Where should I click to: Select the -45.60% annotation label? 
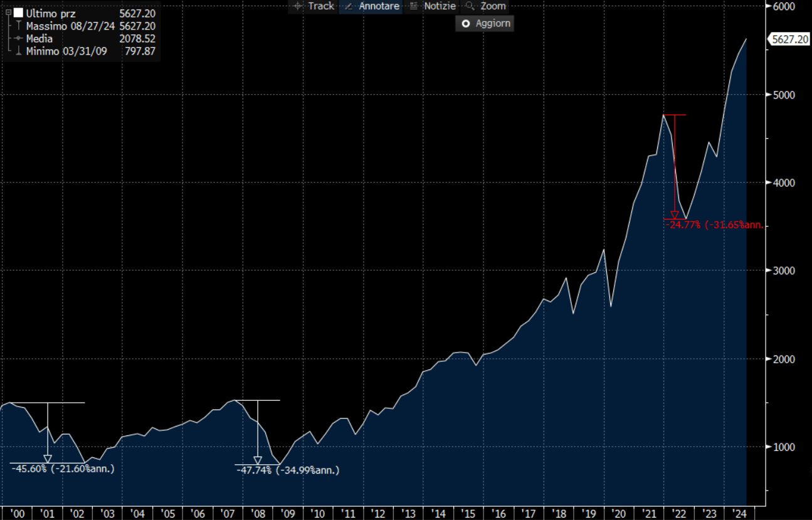tap(63, 469)
